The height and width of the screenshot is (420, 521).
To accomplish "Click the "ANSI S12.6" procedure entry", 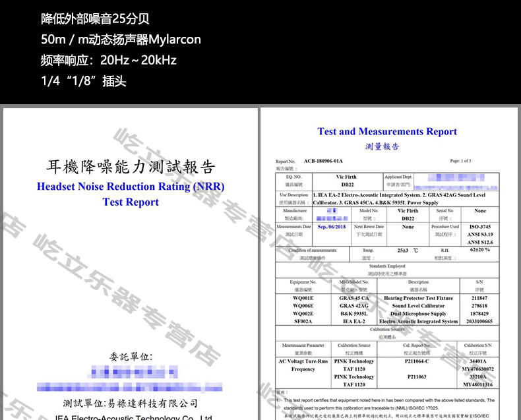I will 480,242.
